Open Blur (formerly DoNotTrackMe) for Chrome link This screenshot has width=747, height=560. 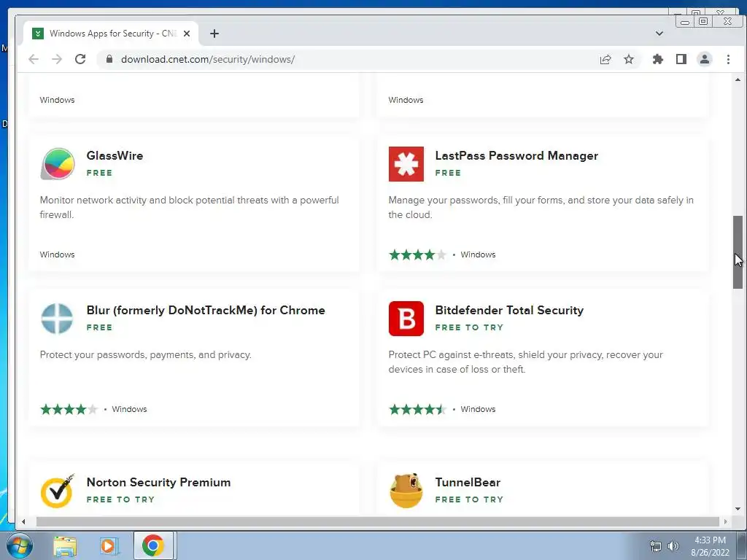(206, 310)
